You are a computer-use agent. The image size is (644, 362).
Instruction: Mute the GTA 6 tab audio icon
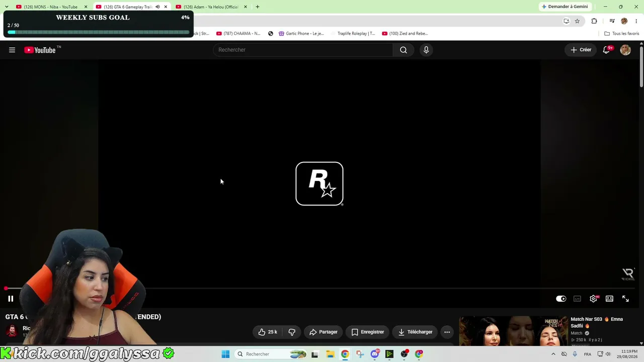click(x=157, y=7)
